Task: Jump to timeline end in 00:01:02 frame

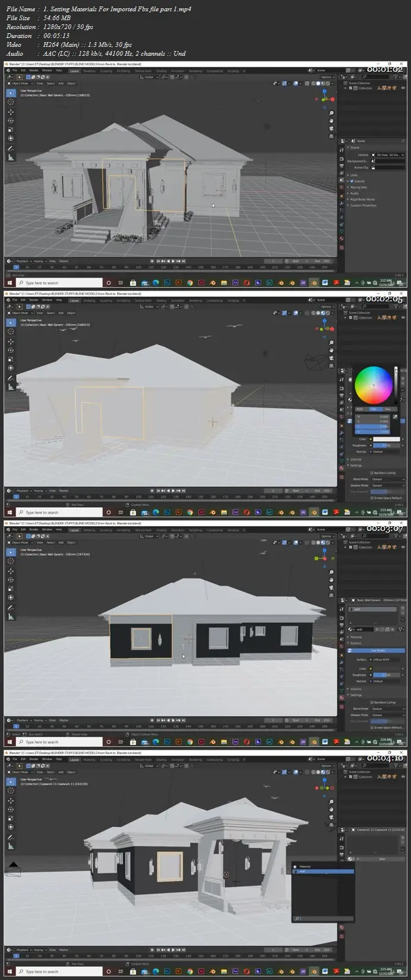Action: (x=184, y=261)
